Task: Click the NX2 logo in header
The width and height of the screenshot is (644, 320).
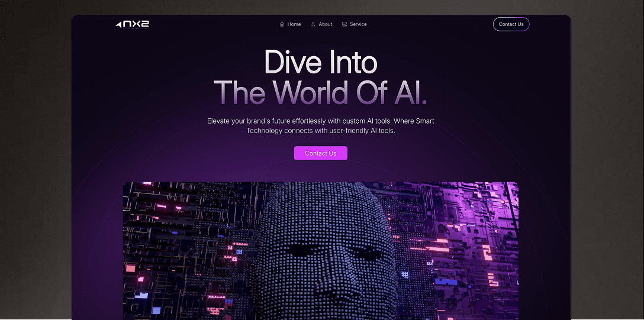Action: point(132,25)
